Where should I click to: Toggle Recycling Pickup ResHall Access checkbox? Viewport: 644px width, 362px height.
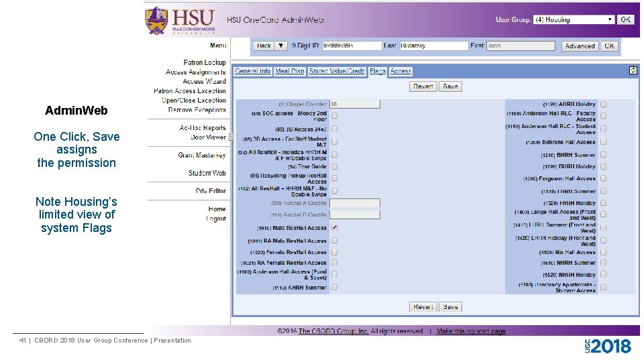point(334,178)
